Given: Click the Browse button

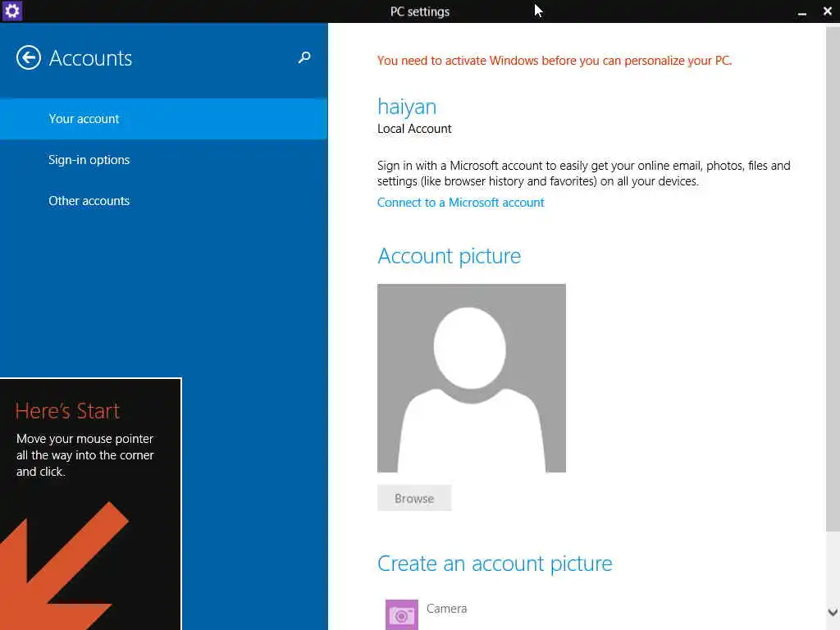Looking at the screenshot, I should pos(414,498).
